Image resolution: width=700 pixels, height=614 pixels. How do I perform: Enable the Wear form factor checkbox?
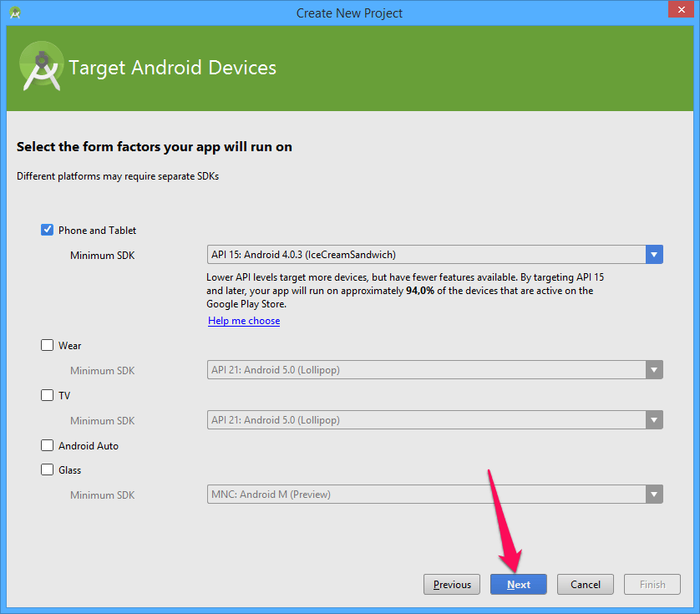(47, 345)
